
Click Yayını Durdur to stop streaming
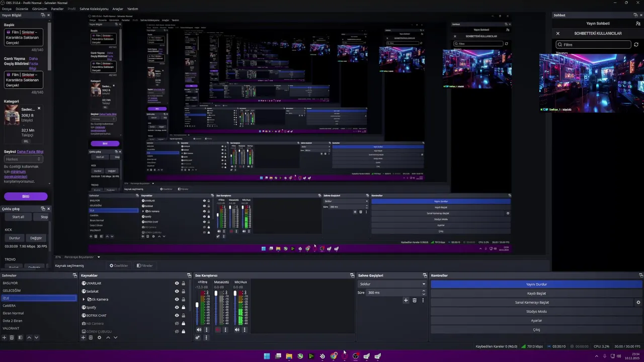point(536,284)
